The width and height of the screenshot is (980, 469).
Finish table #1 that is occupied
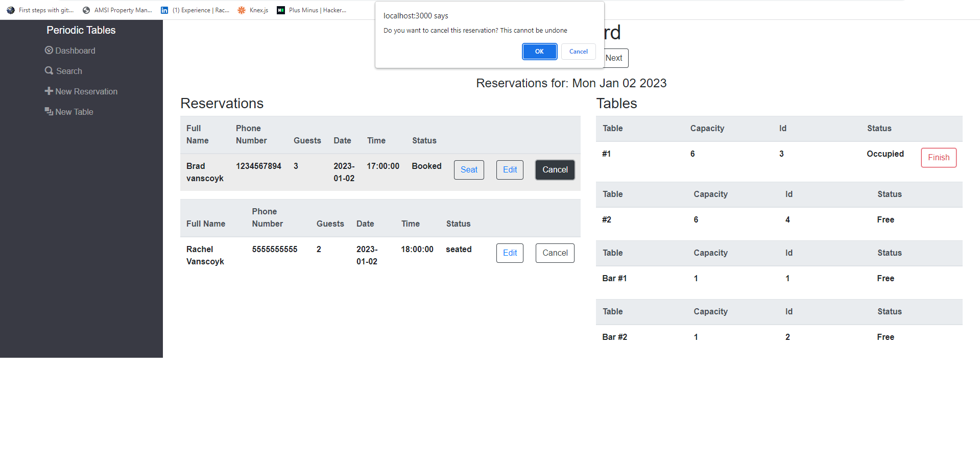tap(938, 157)
